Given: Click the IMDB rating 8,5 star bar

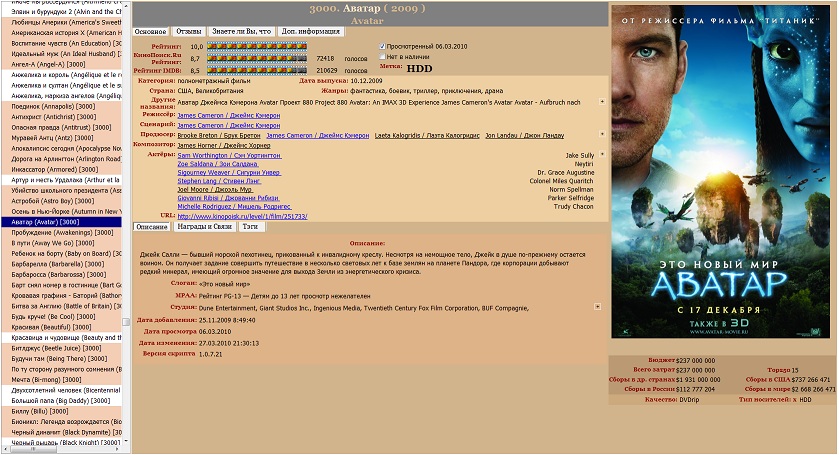Looking at the screenshot, I should (x=257, y=70).
